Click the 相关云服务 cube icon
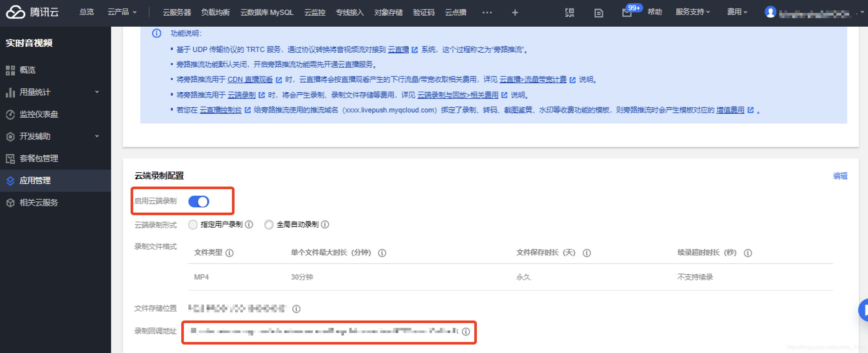868x353 pixels. [10, 203]
